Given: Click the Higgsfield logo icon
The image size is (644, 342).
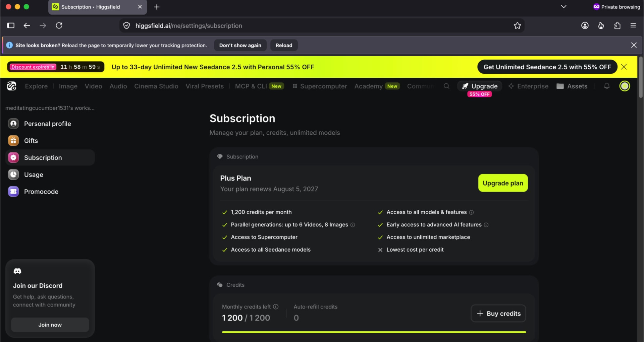Looking at the screenshot, I should [x=12, y=86].
